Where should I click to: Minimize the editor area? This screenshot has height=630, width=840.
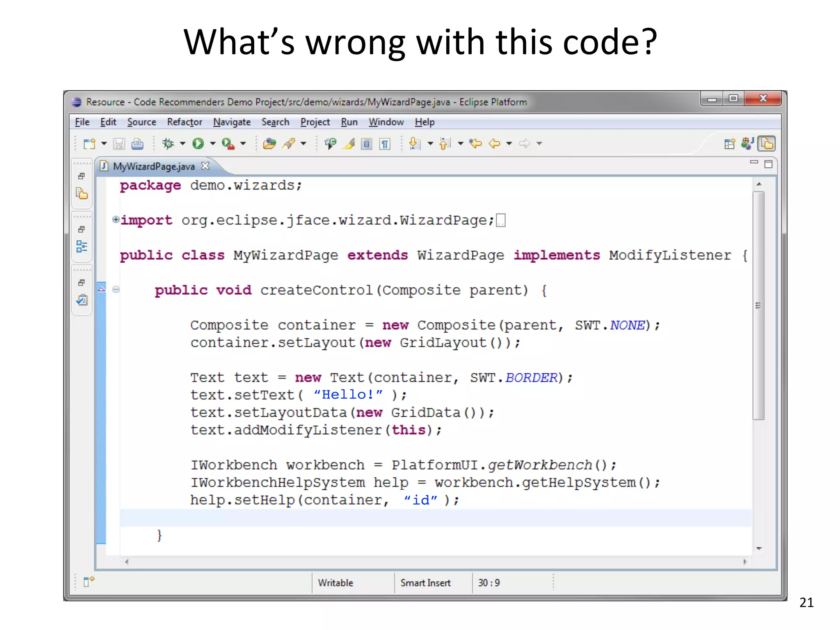click(754, 162)
